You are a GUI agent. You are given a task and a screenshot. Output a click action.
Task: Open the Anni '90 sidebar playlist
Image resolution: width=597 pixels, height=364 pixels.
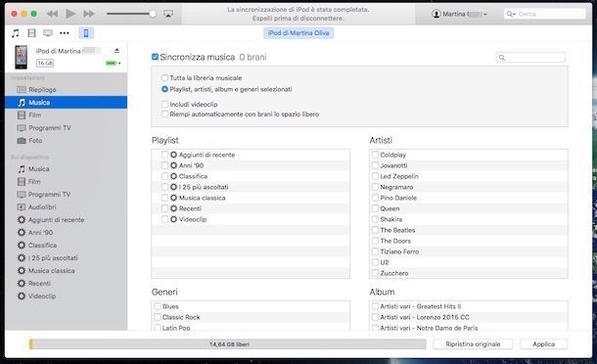point(67,232)
